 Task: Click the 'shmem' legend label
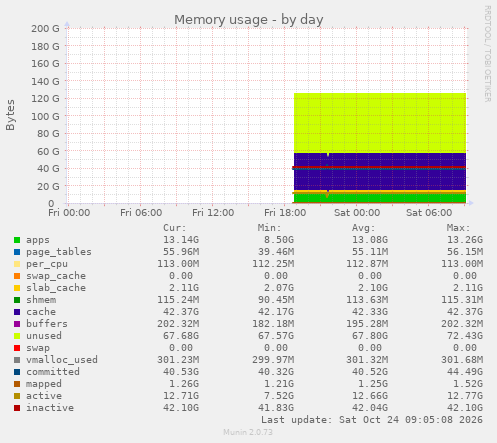pos(41,300)
